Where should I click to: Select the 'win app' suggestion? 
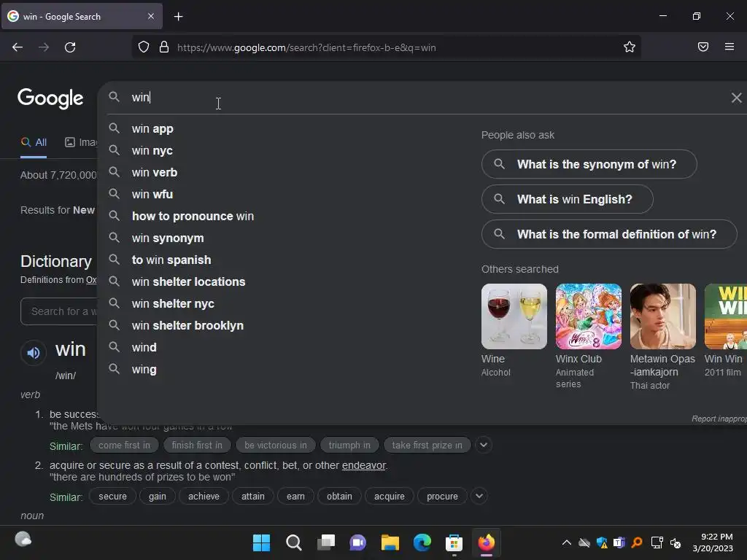(x=152, y=128)
